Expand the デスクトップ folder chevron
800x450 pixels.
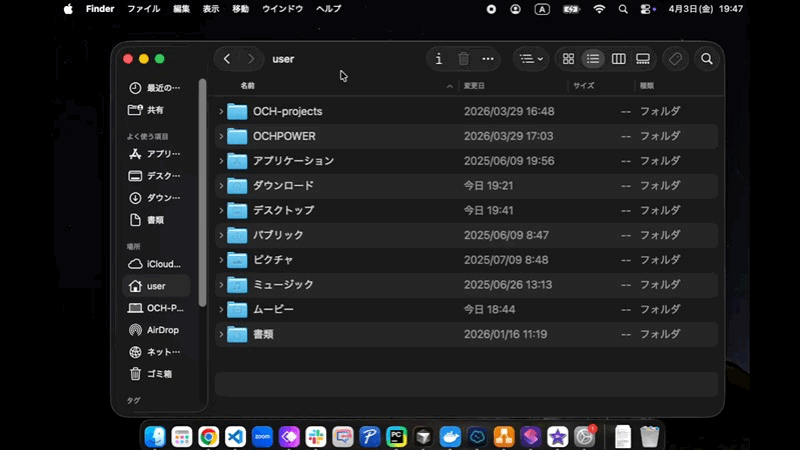click(221, 210)
